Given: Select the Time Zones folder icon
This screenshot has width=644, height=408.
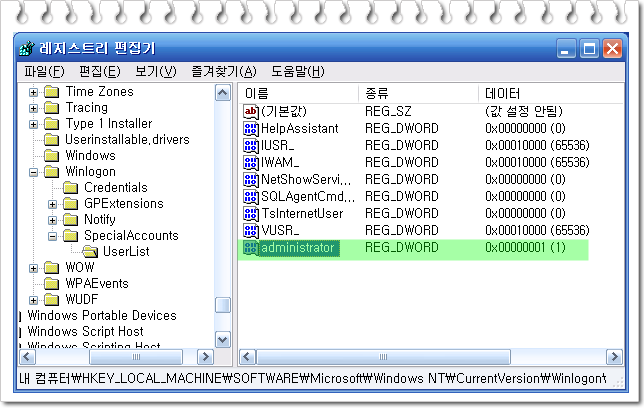Looking at the screenshot, I should click(51, 92).
